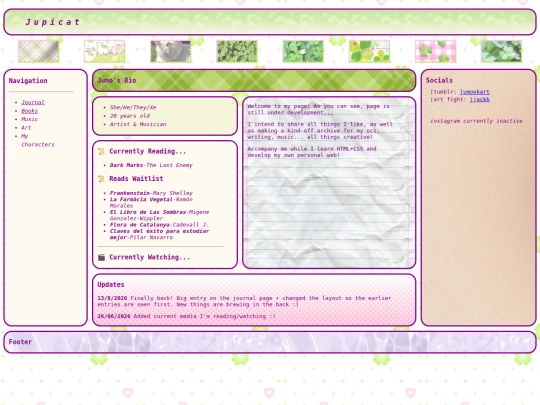
Task: Open the Books navigation link
Action: point(29,111)
